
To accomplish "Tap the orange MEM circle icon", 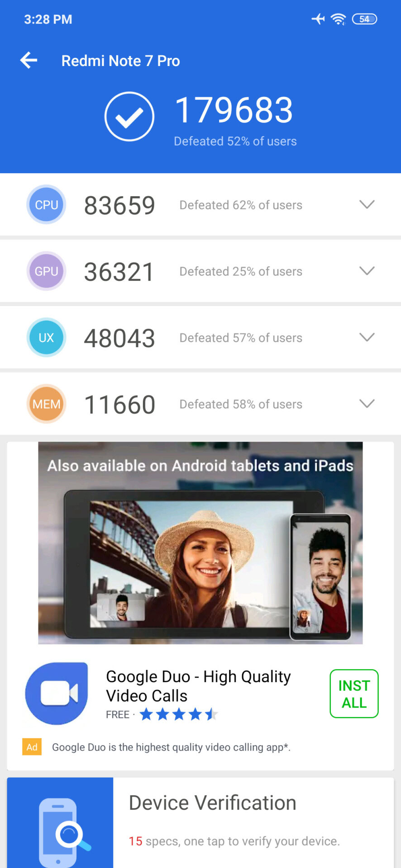I will tap(47, 404).
